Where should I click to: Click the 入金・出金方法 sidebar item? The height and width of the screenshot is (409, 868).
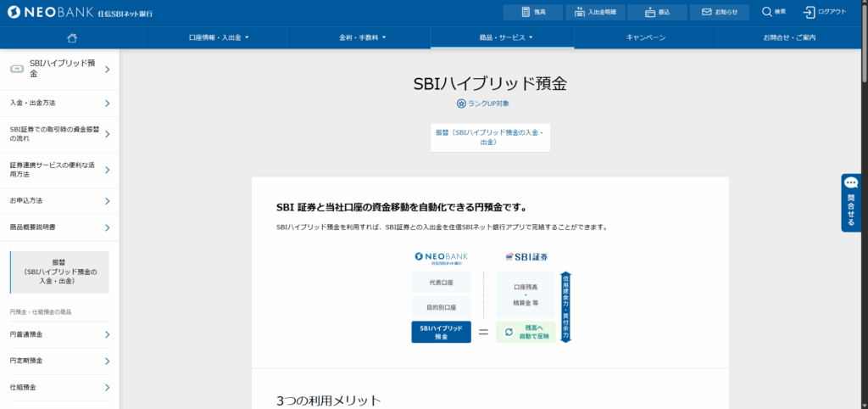(x=60, y=103)
